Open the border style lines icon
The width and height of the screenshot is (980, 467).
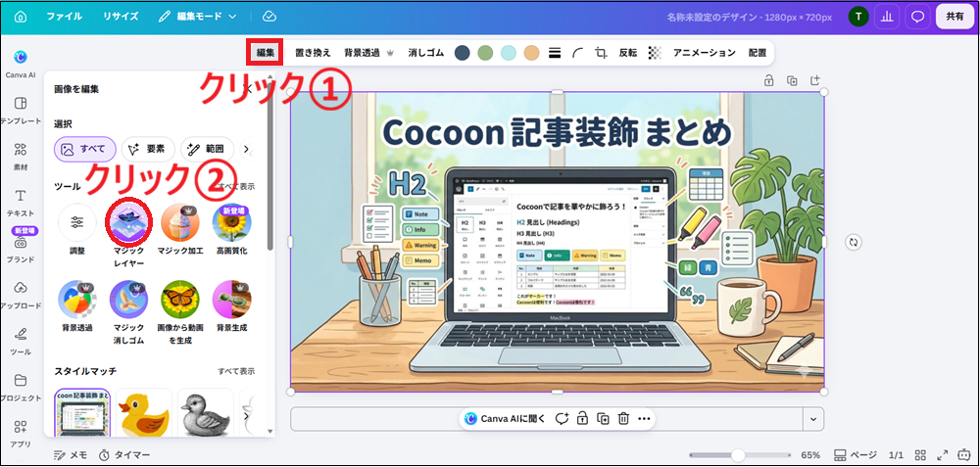554,53
